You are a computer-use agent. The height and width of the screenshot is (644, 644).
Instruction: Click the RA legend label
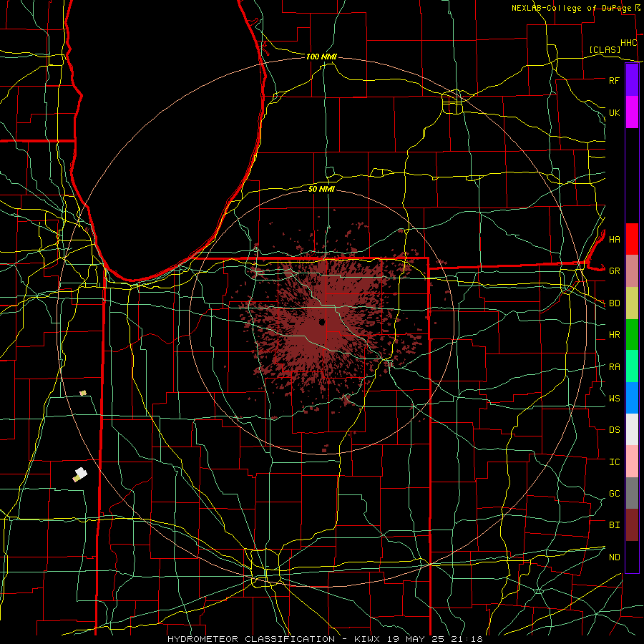tap(614, 367)
